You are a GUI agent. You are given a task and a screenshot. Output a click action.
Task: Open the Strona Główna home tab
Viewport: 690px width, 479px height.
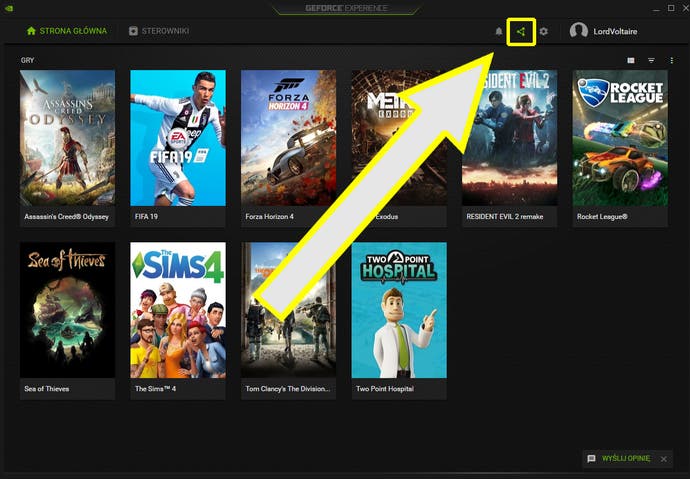(66, 31)
